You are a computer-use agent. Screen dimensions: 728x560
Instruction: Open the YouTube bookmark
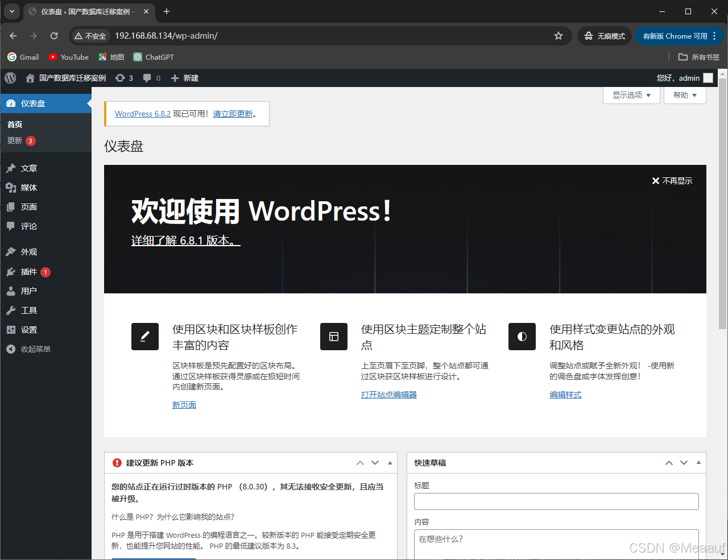[69, 57]
